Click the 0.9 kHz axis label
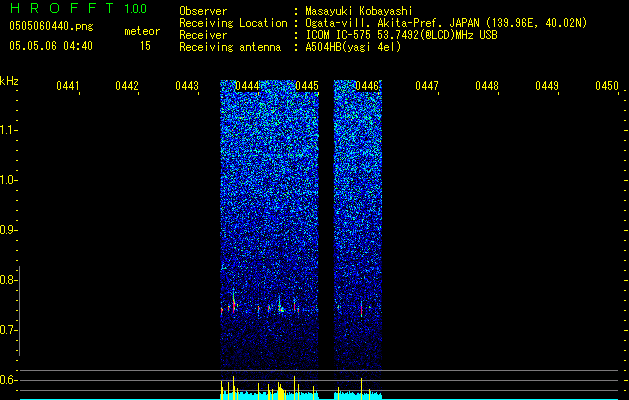The image size is (629, 400). [x=7, y=230]
